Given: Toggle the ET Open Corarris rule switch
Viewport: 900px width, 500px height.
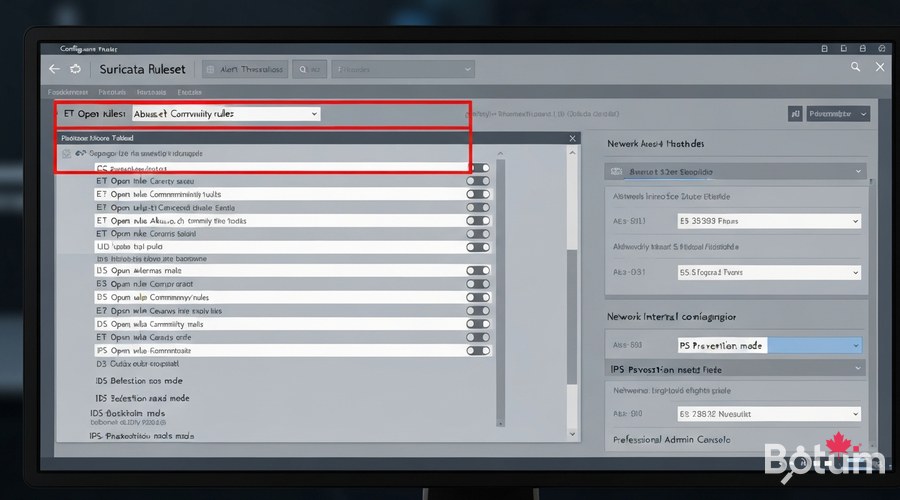Looking at the screenshot, I should point(478,234).
